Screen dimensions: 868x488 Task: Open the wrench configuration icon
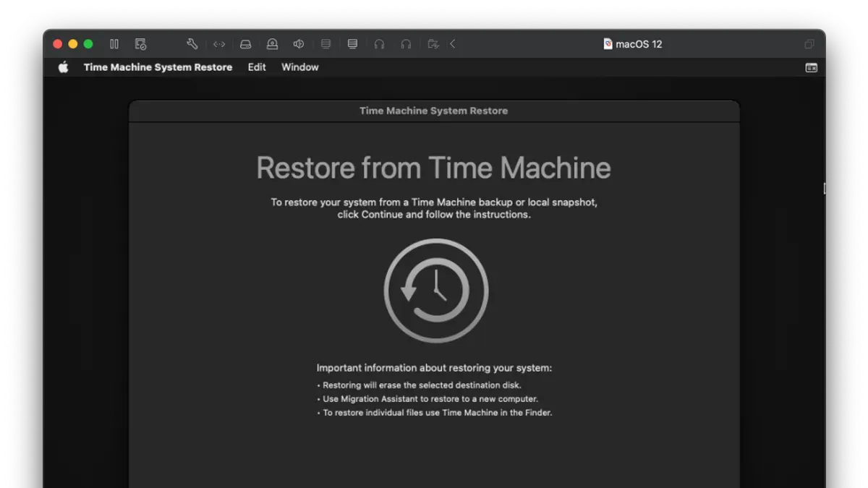tap(192, 44)
